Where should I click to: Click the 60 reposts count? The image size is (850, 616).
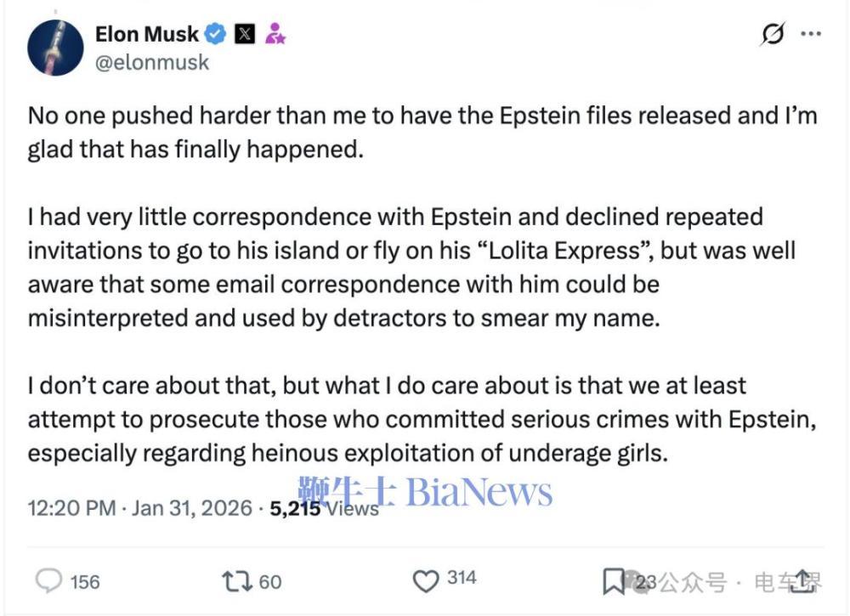(269, 582)
